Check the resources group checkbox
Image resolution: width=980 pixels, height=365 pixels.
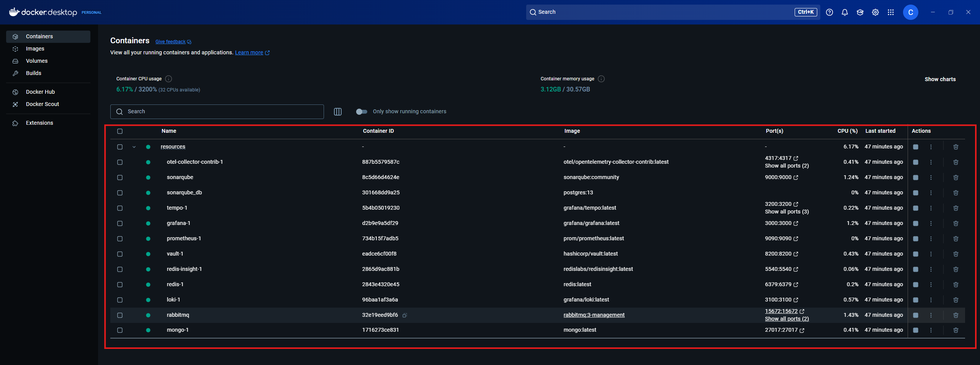(120, 147)
